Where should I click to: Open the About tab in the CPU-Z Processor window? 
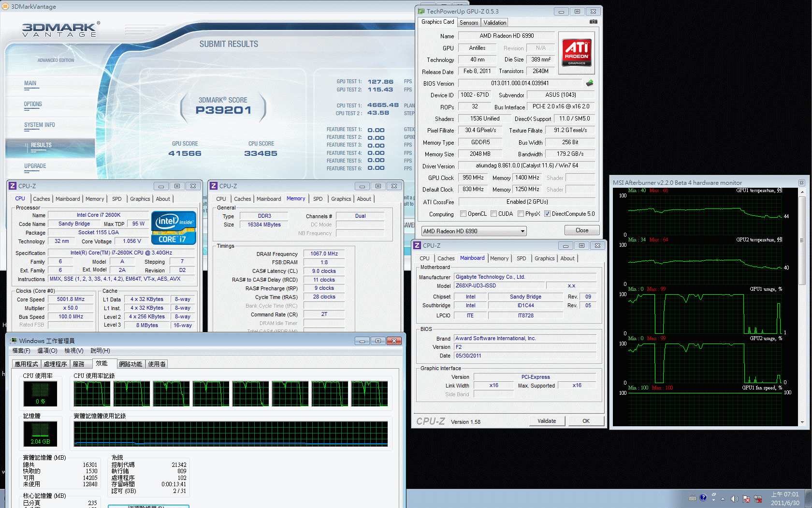point(163,199)
